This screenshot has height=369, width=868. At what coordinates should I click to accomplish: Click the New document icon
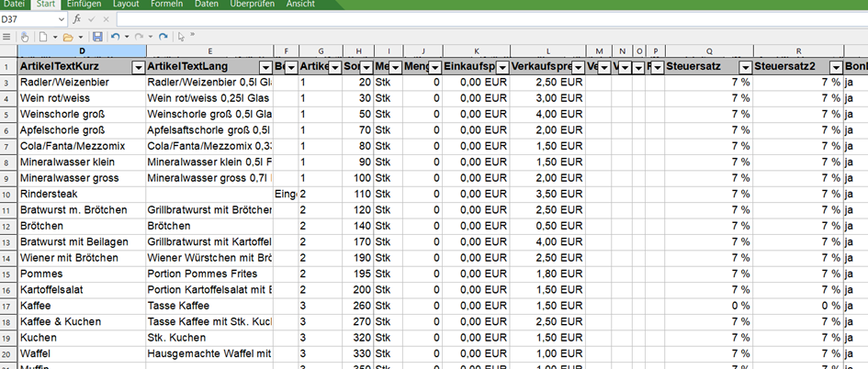pyautogui.click(x=45, y=37)
